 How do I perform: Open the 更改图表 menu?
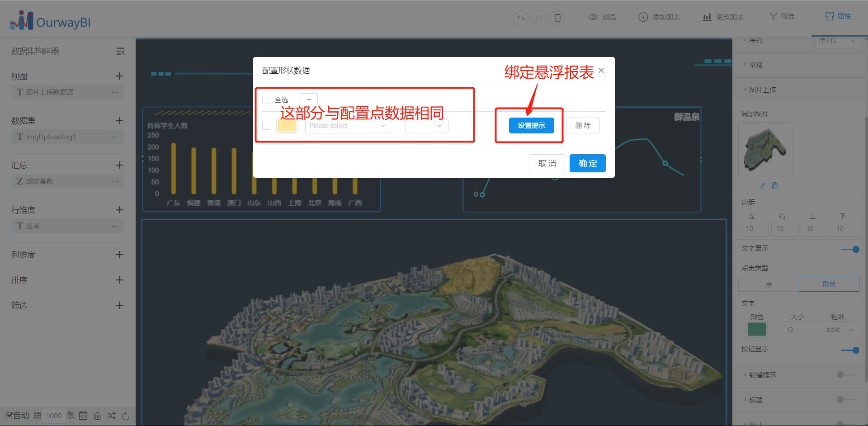click(x=723, y=17)
